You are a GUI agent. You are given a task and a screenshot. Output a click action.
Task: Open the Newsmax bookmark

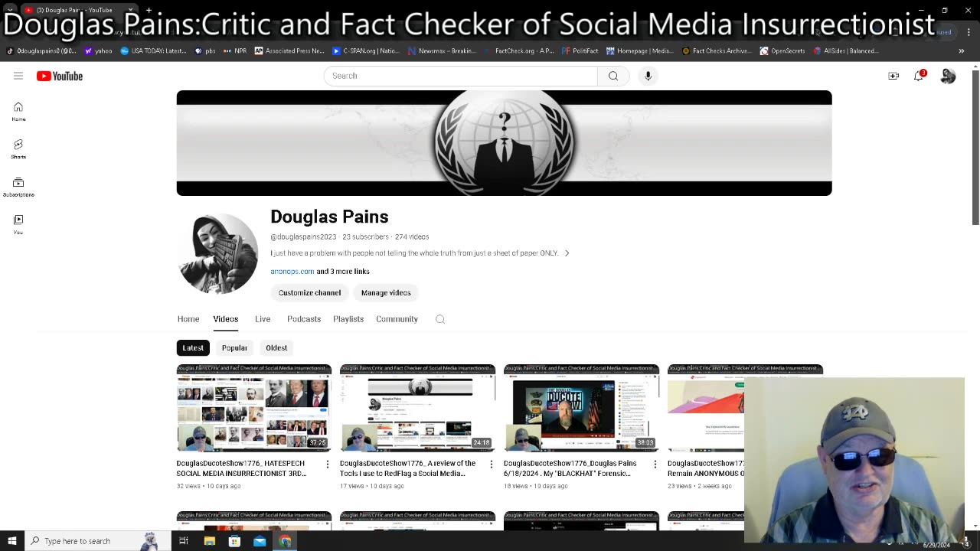coord(443,51)
